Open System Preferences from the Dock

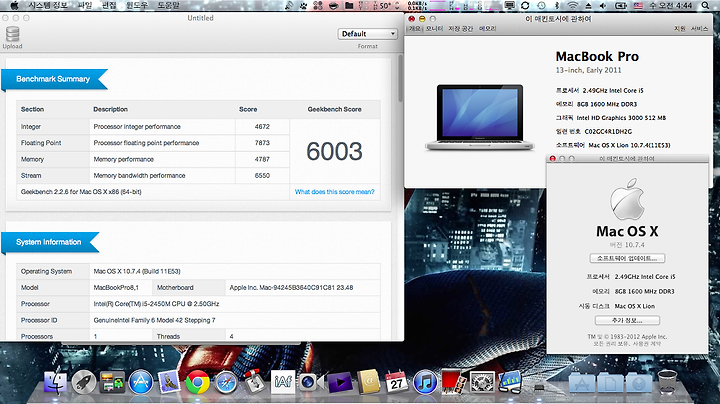click(482, 382)
